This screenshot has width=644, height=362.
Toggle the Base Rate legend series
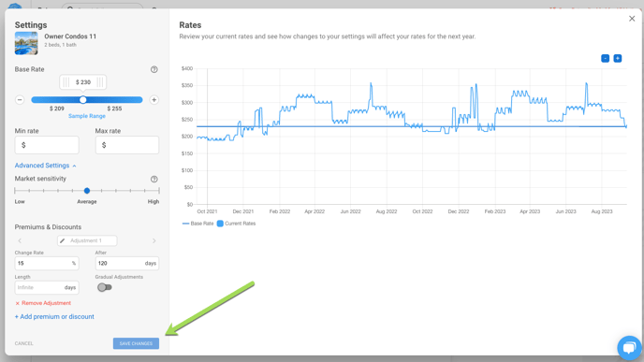coord(198,224)
